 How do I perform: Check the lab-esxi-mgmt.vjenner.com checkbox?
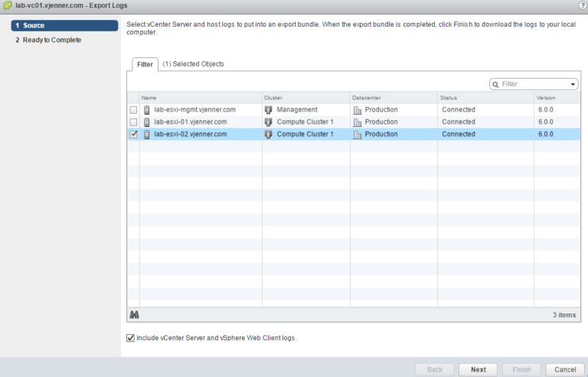pos(133,110)
